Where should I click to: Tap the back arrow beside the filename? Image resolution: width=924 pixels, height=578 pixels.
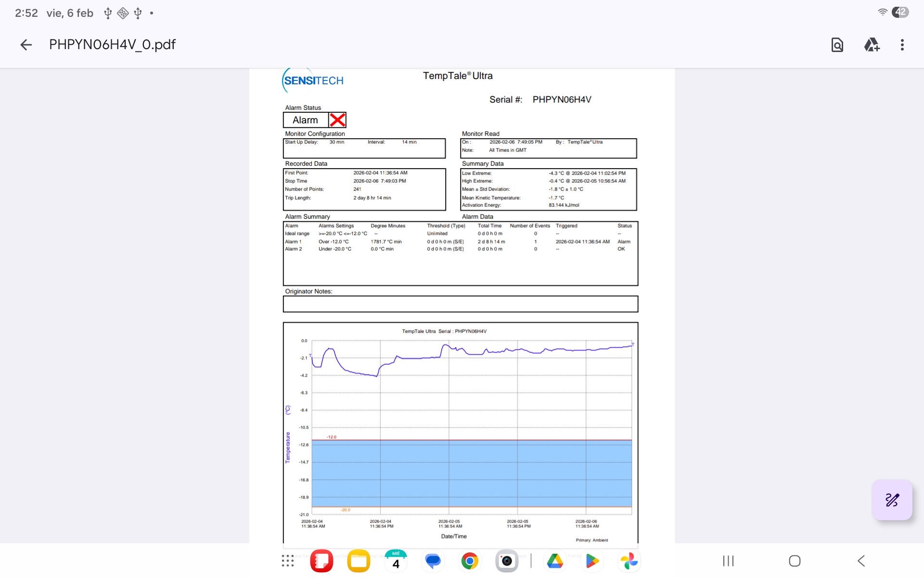click(26, 45)
